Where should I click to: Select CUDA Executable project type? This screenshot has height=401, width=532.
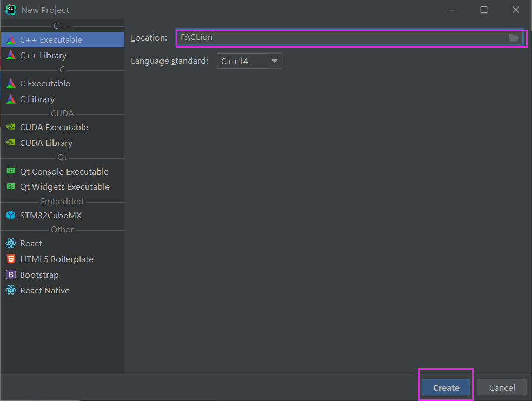[x=62, y=127]
